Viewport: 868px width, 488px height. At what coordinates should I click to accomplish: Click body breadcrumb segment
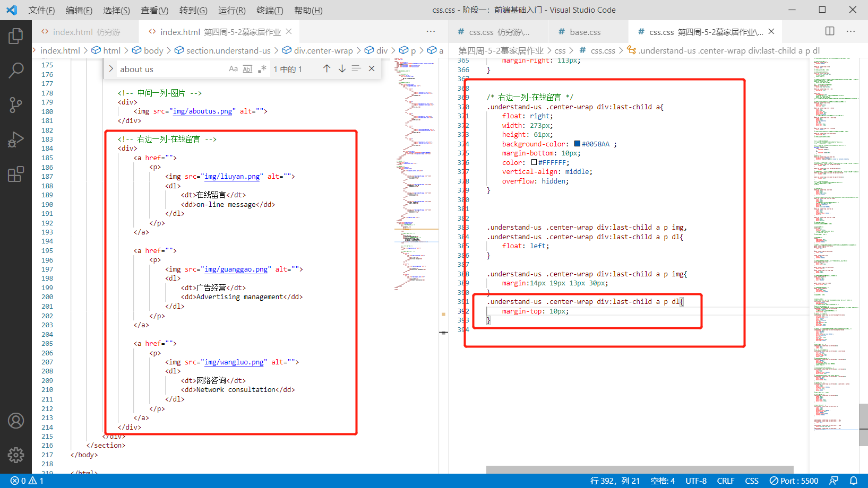pos(153,50)
